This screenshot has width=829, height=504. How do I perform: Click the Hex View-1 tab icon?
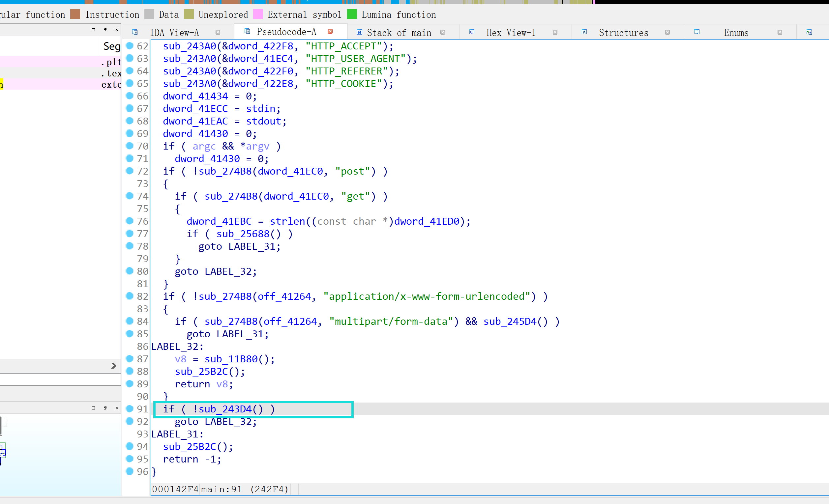472,32
